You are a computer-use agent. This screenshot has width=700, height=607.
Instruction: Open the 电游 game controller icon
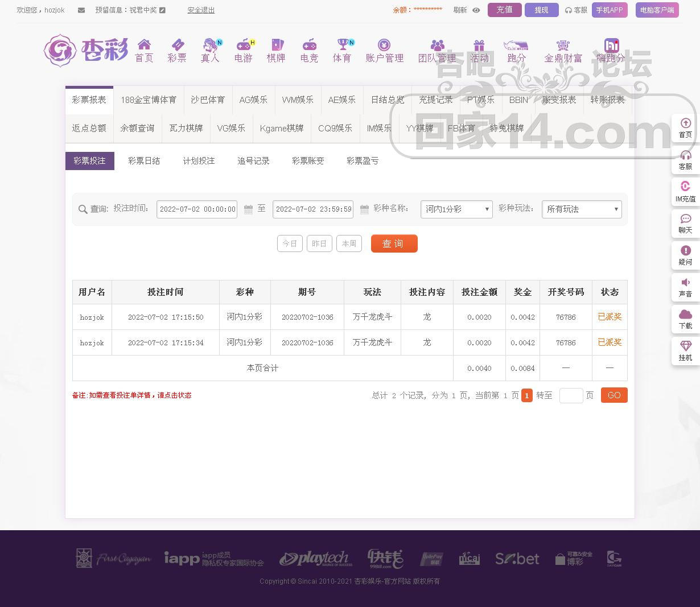244,44
